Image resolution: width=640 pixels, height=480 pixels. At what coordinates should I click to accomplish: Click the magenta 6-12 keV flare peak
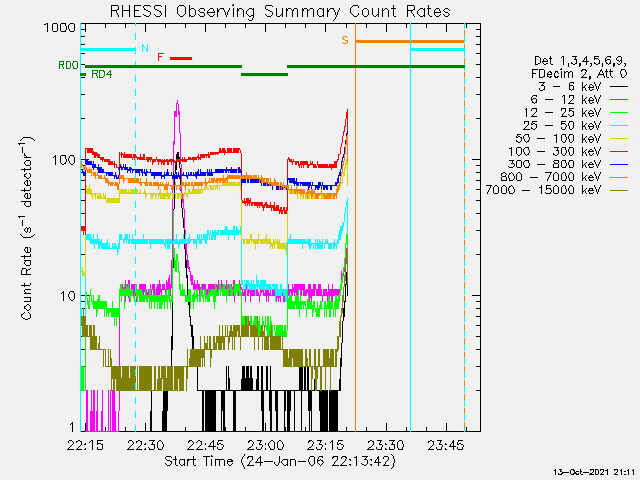(177, 102)
